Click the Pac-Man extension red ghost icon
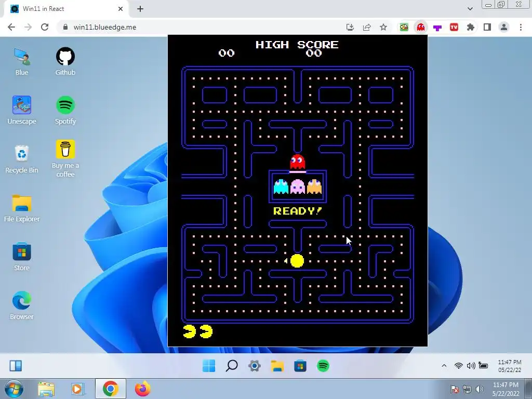This screenshot has width=532, height=399. [x=421, y=27]
